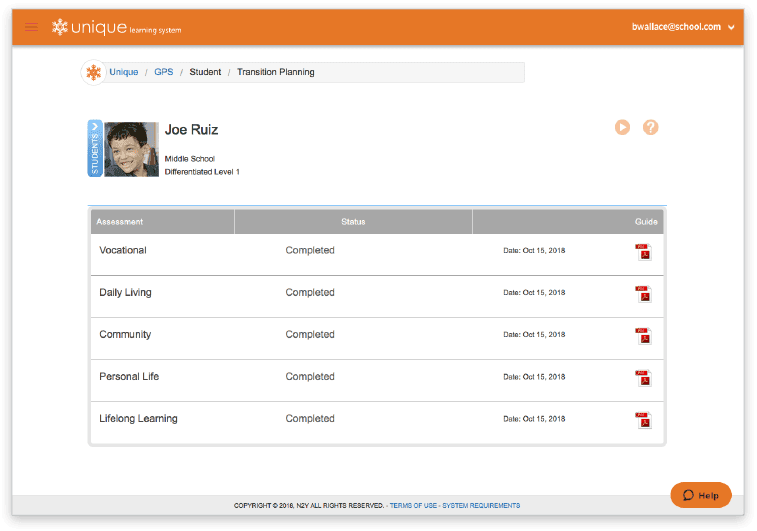Click the orange question mark help icon

651,128
